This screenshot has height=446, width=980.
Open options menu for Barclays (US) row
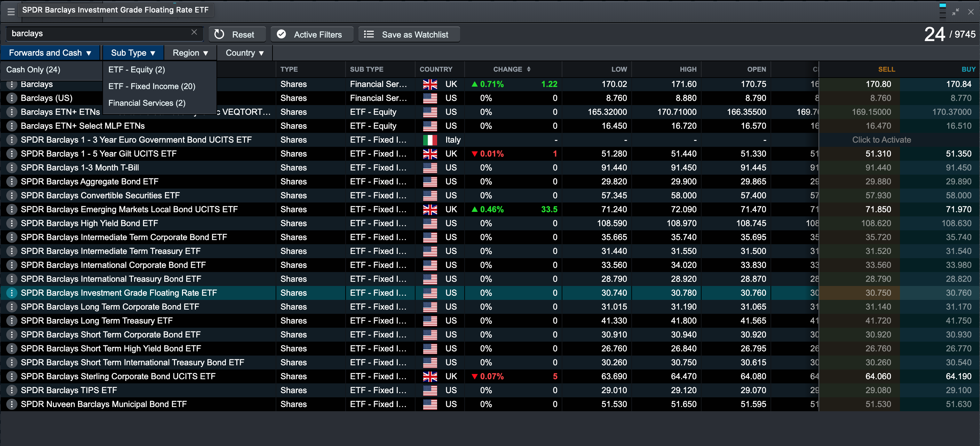pyautogui.click(x=12, y=98)
